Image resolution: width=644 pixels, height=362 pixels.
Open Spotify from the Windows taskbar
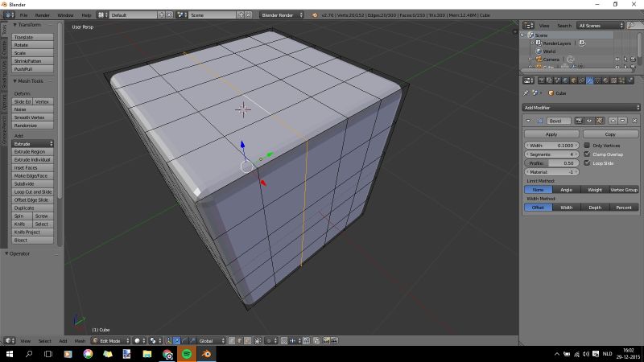pos(187,354)
